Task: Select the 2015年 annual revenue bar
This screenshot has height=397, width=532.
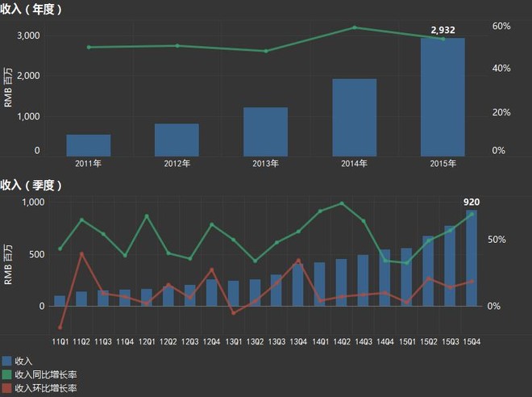Action: pos(443,97)
